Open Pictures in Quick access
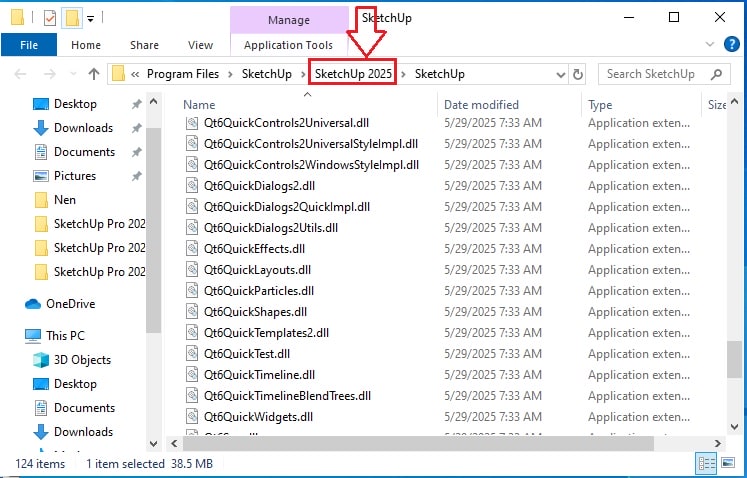This screenshot has height=478, width=747. [x=74, y=175]
